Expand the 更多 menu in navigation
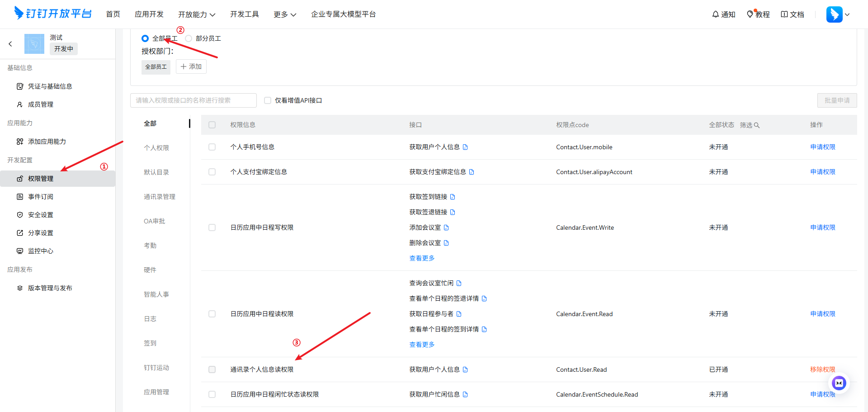Viewport: 868px width, 412px height. point(285,14)
